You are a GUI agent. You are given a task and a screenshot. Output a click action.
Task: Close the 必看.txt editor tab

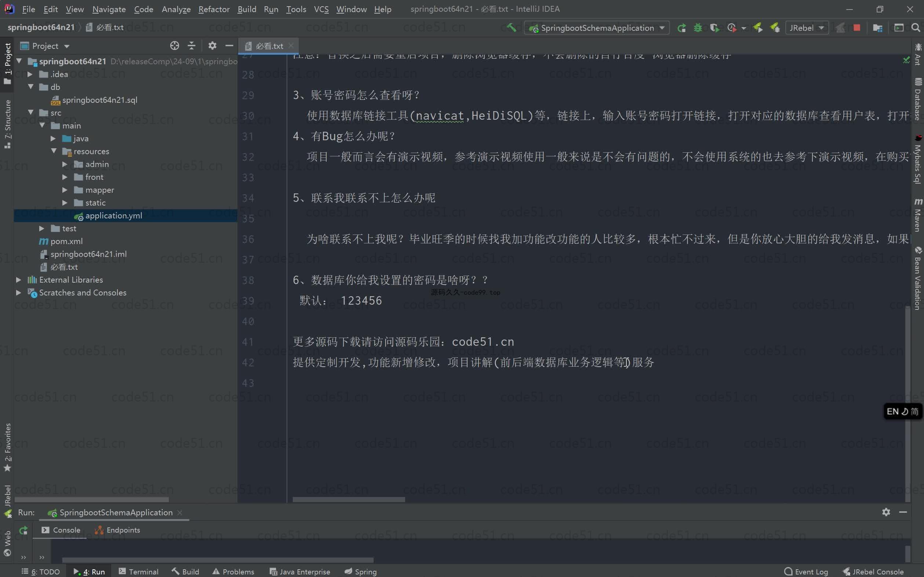(x=291, y=46)
